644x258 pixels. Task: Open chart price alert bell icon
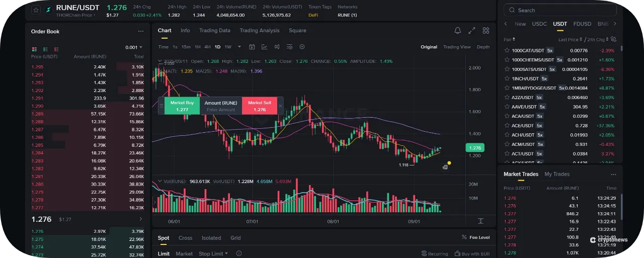457,31
